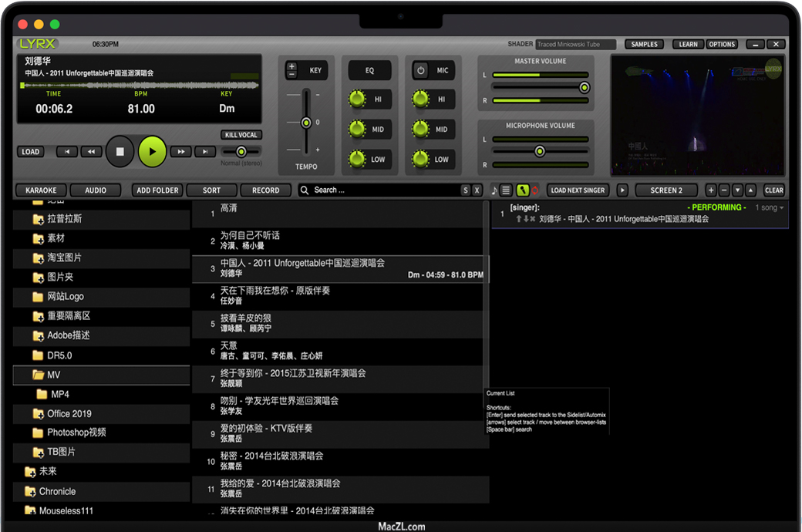Expand the MV folder in tree
This screenshot has width=802, height=532.
click(39, 375)
